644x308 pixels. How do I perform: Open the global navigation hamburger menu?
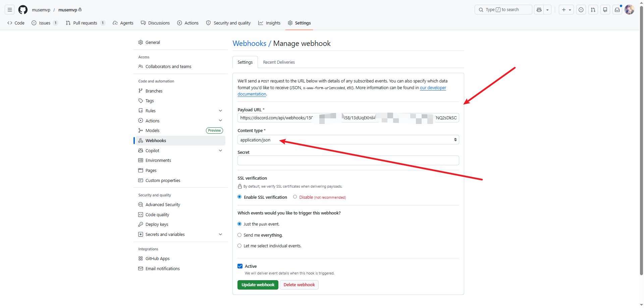[10, 10]
